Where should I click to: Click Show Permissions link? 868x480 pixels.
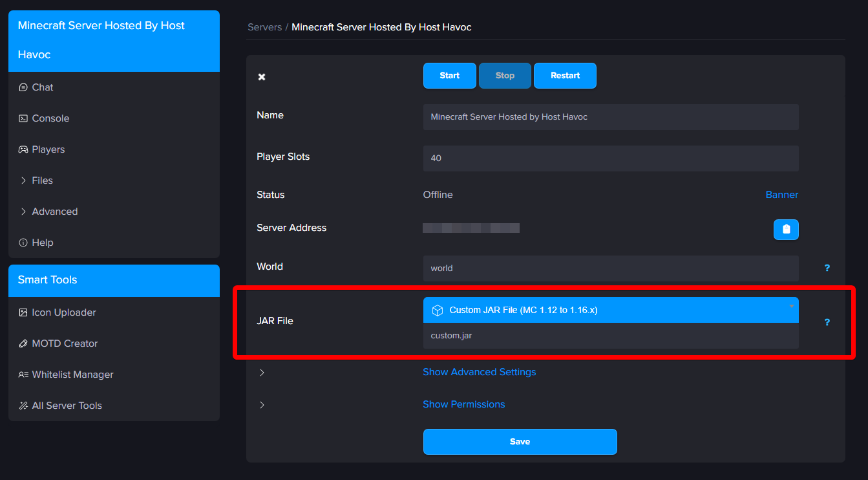click(464, 404)
